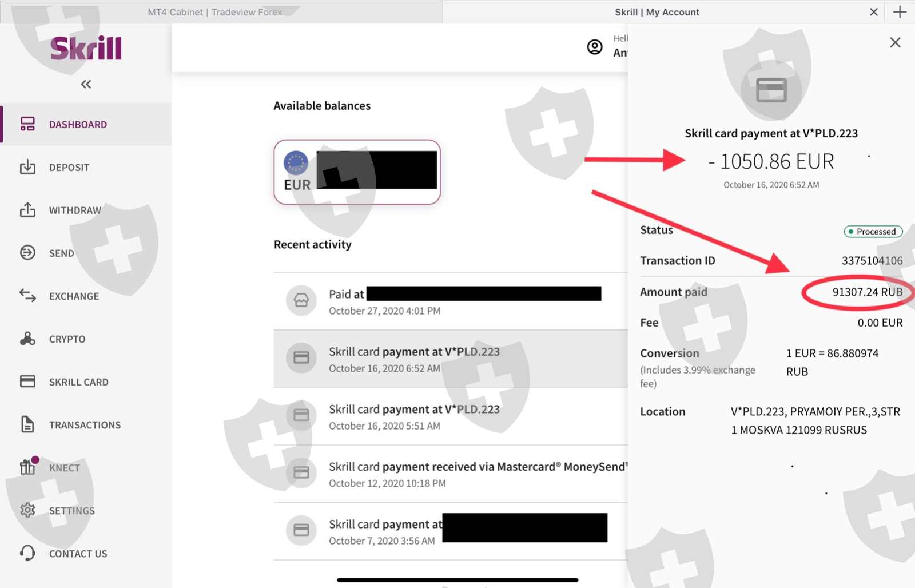The image size is (915, 588).
Task: Switch to the MT4 Cabinet Tradeview Forex tab
Action: (221, 12)
